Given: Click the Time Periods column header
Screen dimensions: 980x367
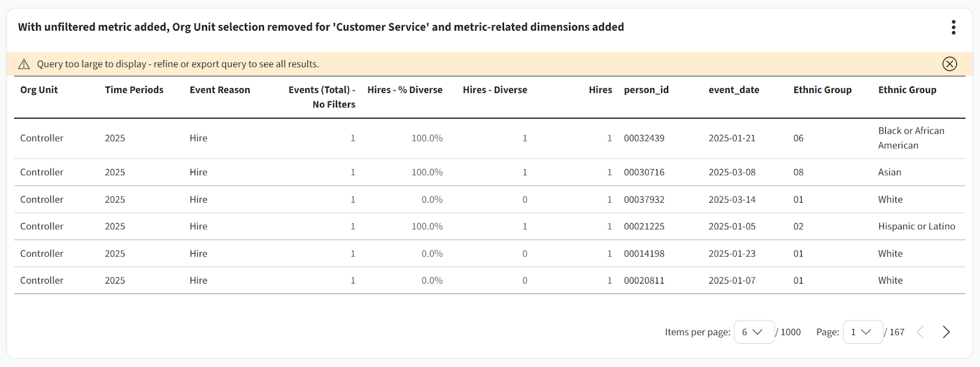Looking at the screenshot, I should (x=134, y=90).
